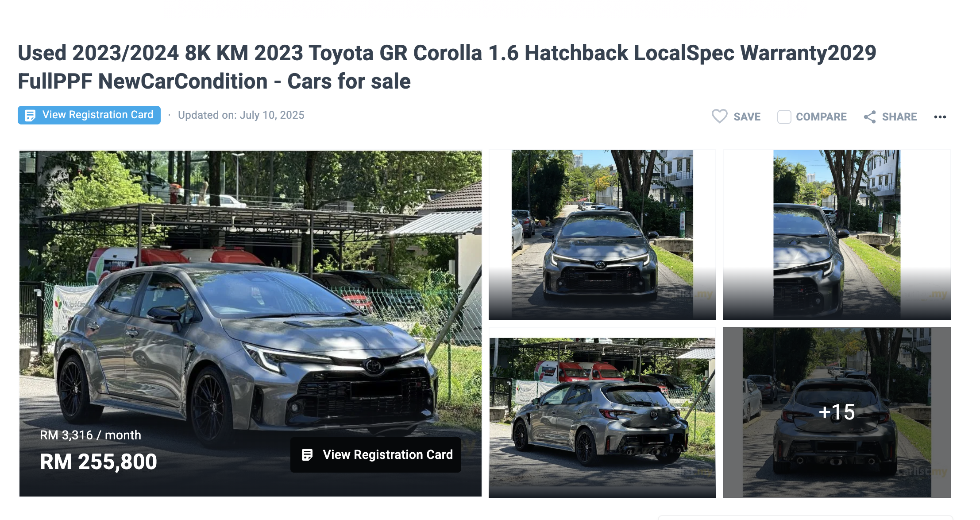Click the RM 255,800 price
Image resolution: width=980 pixels, height=520 pixels.
click(98, 462)
